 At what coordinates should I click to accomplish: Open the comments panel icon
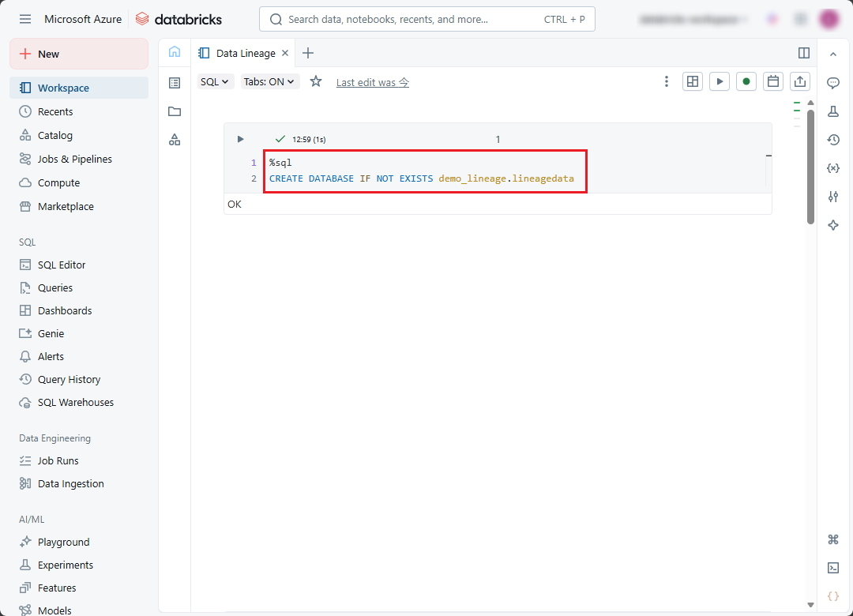tap(832, 83)
